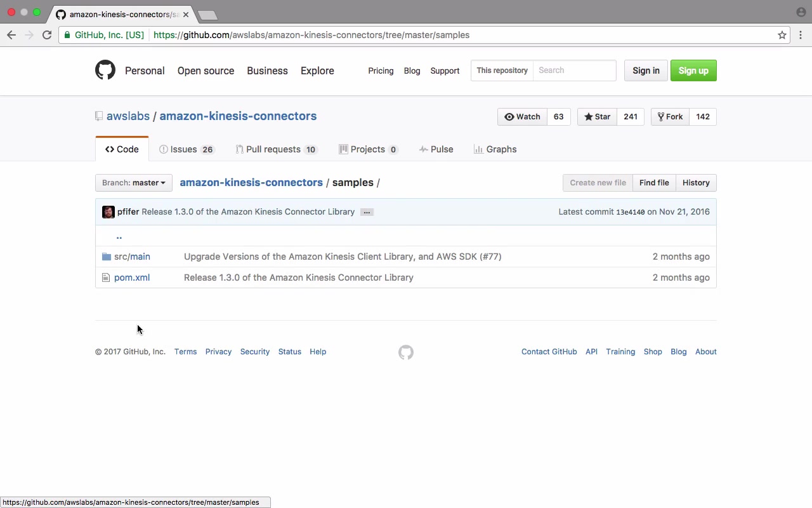The image size is (812, 508).
Task: Click the GitHub Octocat logo in header
Action: pos(105,70)
